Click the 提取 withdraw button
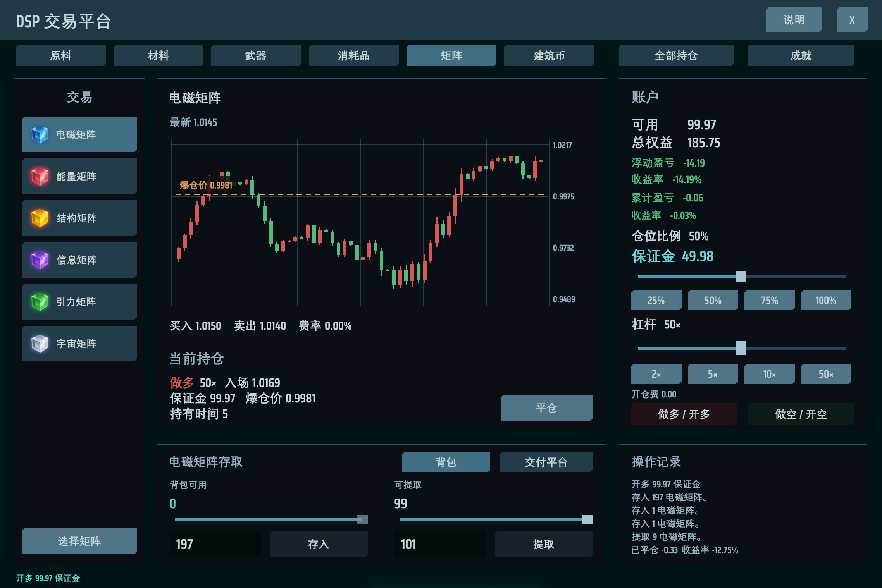 point(544,544)
